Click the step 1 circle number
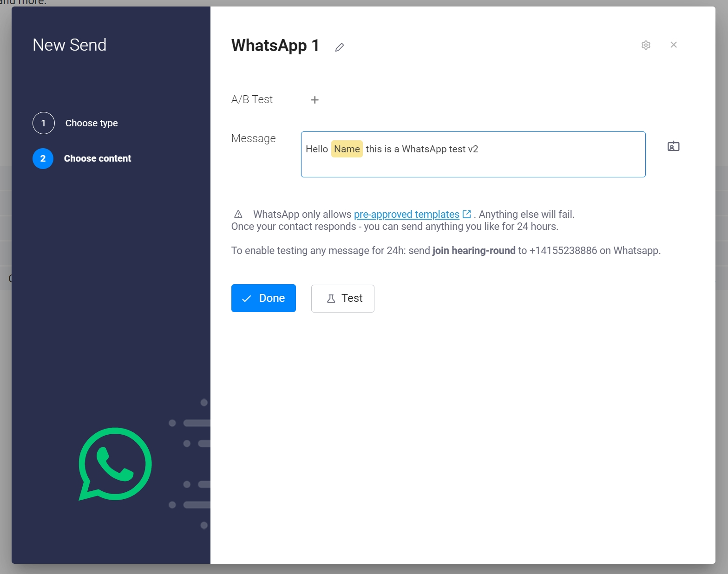Viewport: 728px width, 574px height. click(x=44, y=123)
